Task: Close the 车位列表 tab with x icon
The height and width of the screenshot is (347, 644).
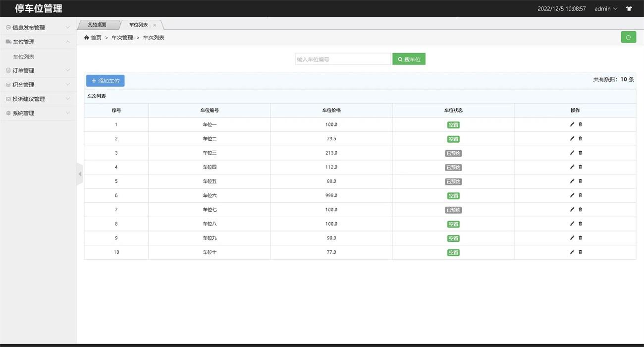Action: pyautogui.click(x=155, y=25)
